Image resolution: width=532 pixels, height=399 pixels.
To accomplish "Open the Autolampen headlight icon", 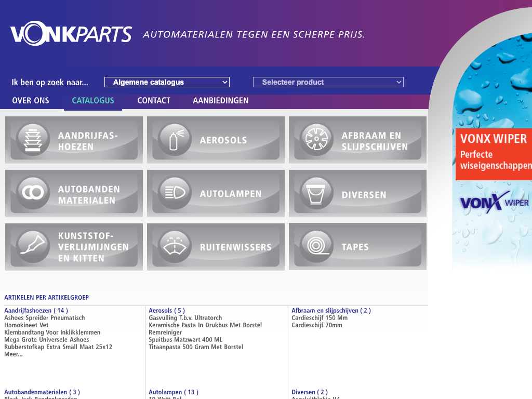I will click(175, 193).
